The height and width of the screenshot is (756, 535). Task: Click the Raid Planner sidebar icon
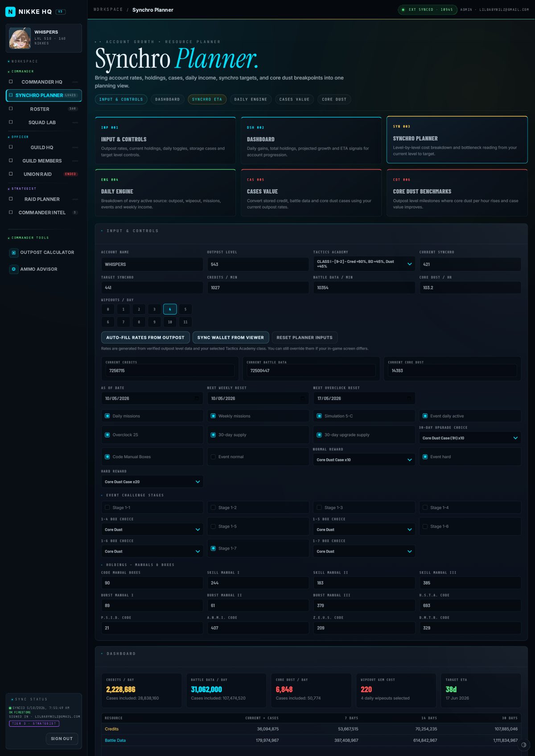11,199
